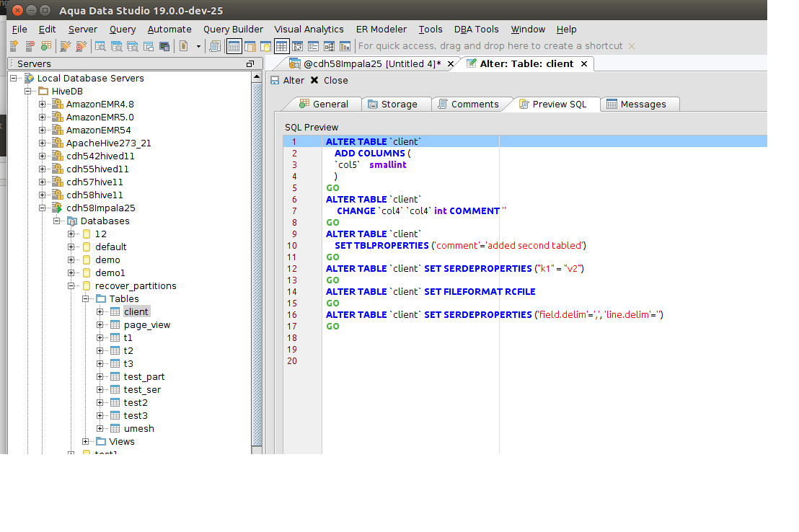Screen dimensions: 799x532
Task: Click the Close button beside Alter
Action: click(x=329, y=81)
